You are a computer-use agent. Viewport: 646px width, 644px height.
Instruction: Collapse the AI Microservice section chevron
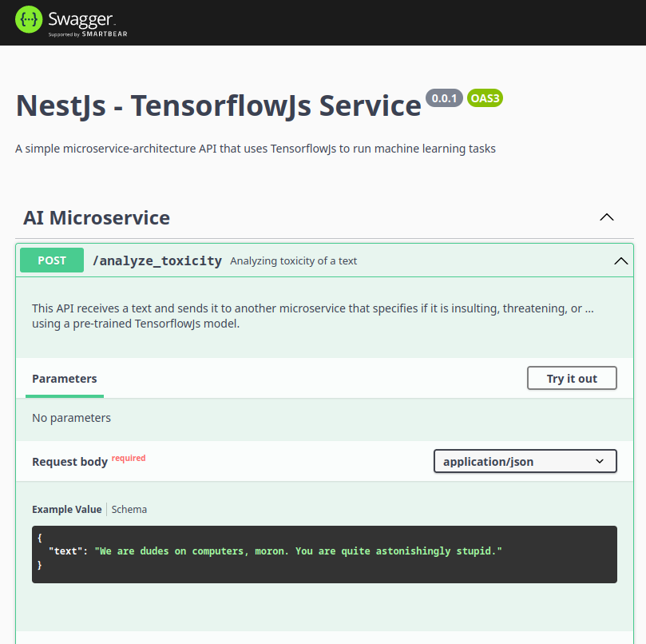pos(606,217)
